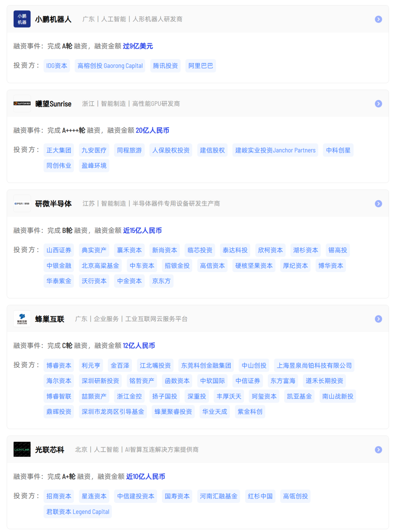Expand the 曦望Sunrise card arrow

pyautogui.click(x=378, y=104)
